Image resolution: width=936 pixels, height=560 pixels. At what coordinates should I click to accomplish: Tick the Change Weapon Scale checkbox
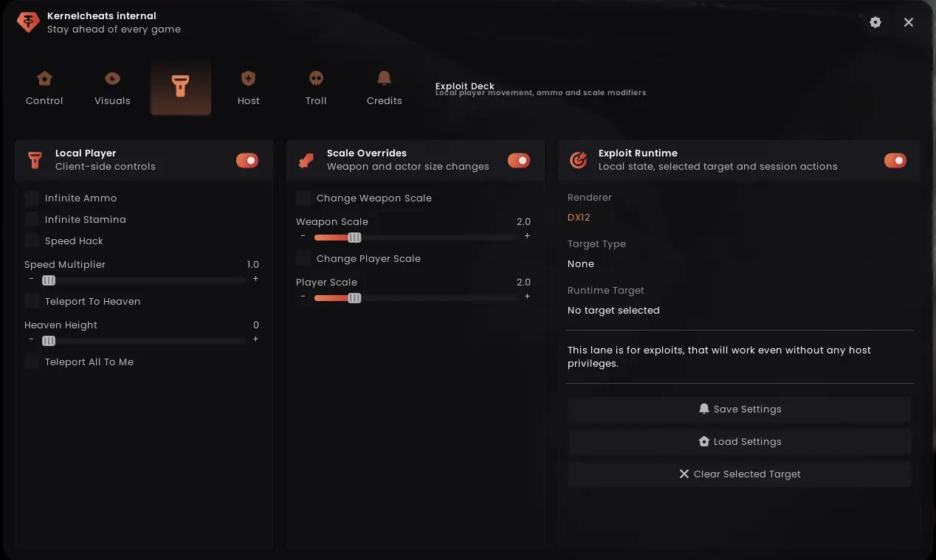pyautogui.click(x=303, y=198)
